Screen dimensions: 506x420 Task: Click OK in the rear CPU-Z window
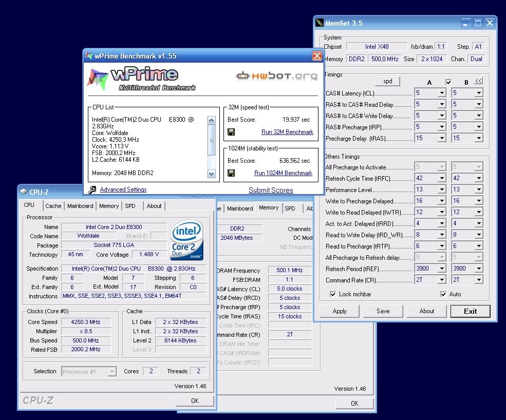[x=354, y=403]
